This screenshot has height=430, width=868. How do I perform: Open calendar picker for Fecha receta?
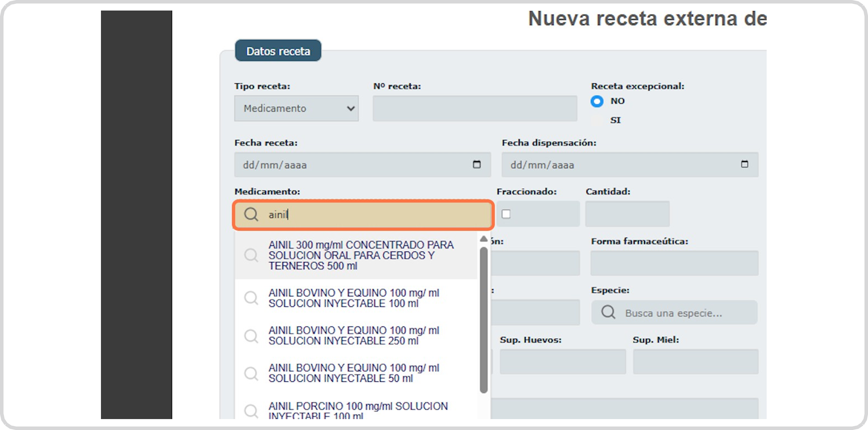[x=476, y=164]
